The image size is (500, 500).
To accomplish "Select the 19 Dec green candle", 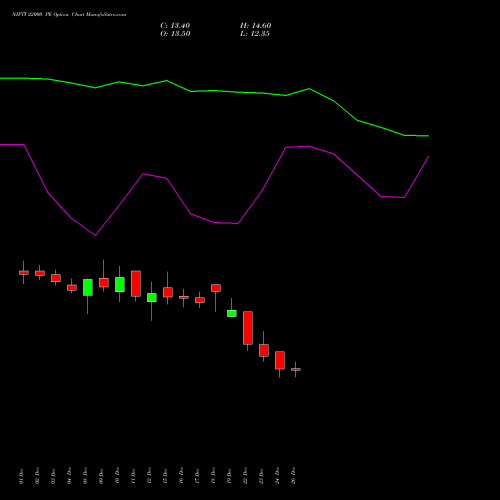I will 232,313.
